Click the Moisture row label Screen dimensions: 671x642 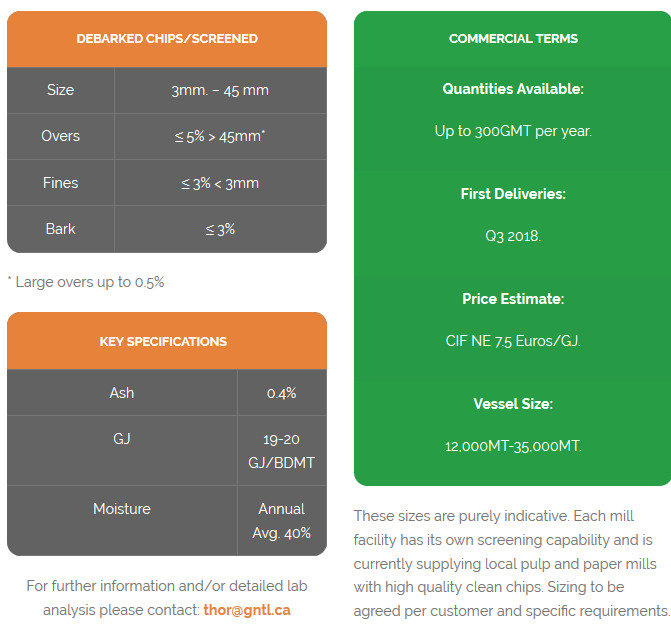pyautogui.click(x=122, y=509)
